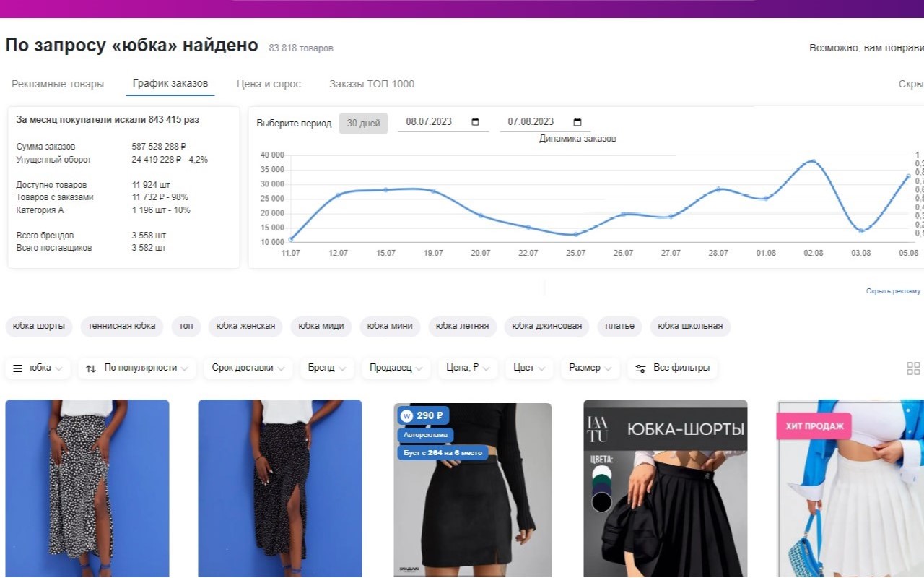The width and height of the screenshot is (924, 578).
Task: Expand the Срок доставки filter dropdown
Action: [x=248, y=368]
